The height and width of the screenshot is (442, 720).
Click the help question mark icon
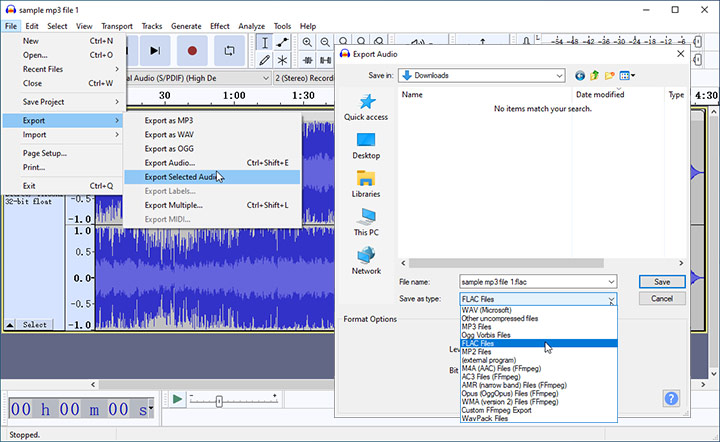point(671,398)
